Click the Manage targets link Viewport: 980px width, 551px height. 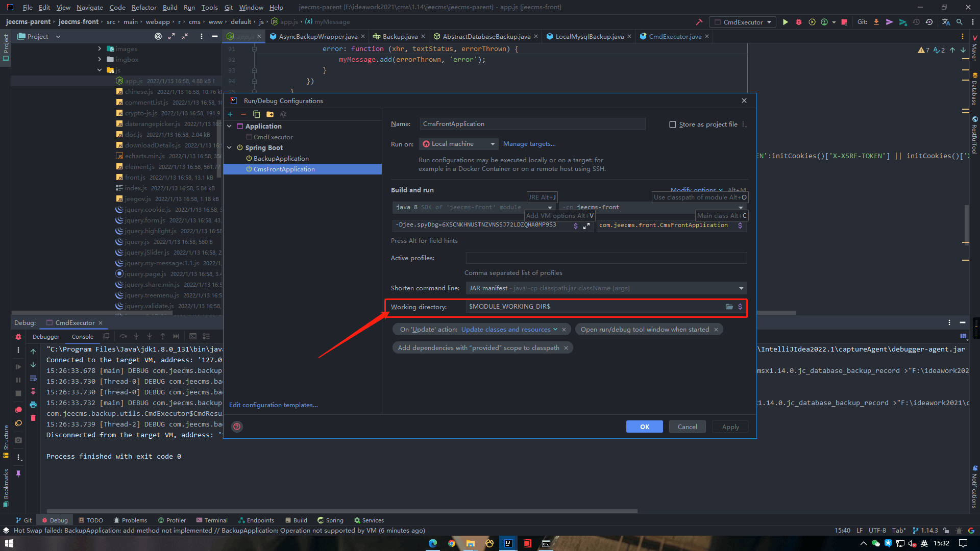(529, 144)
